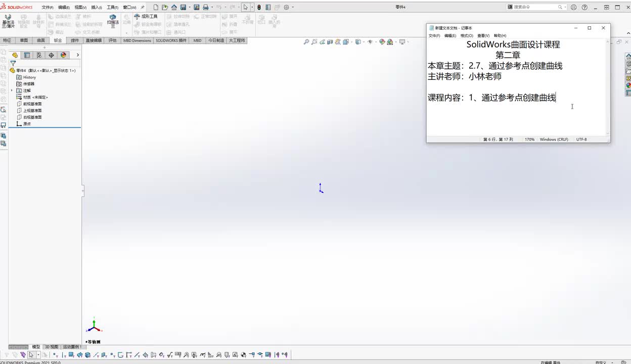
Task: Open the Edit Appearance color ball icon
Action: pyautogui.click(x=382, y=42)
